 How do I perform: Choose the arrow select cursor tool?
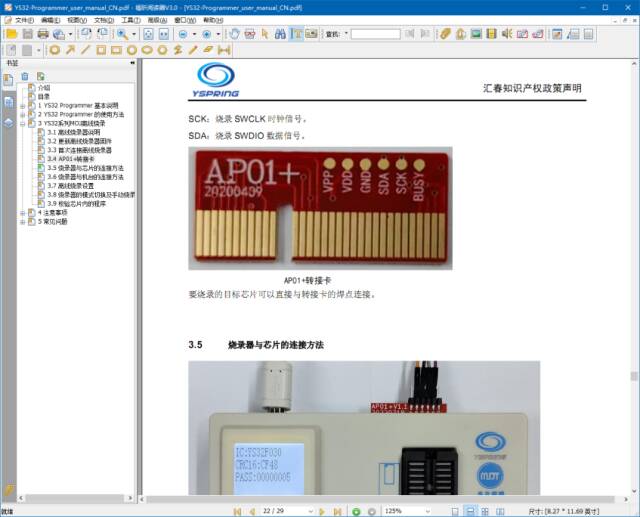point(265,34)
